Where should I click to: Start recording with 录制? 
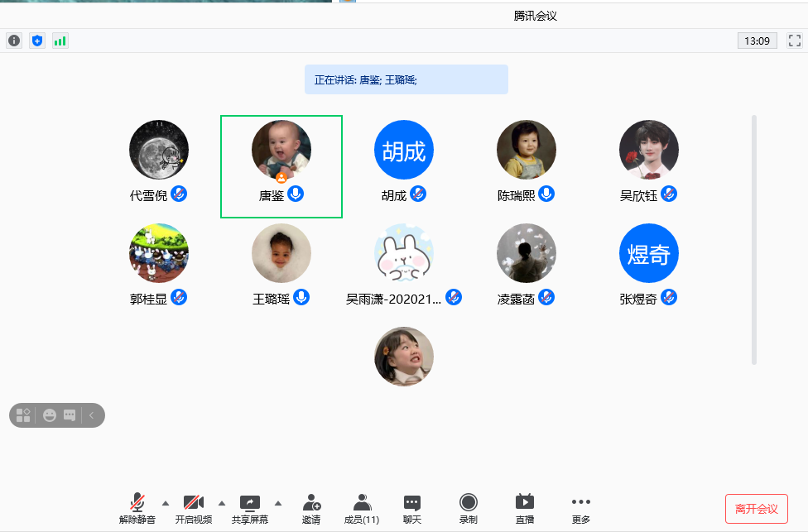tap(469, 508)
